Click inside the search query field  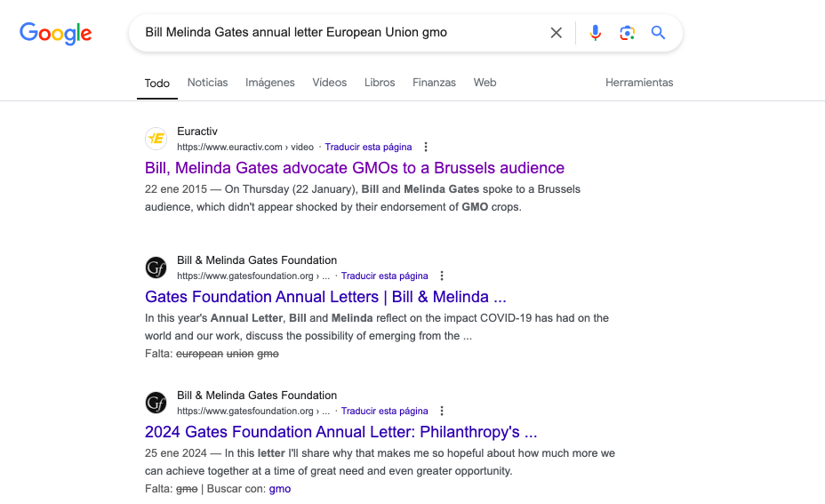[x=338, y=33]
